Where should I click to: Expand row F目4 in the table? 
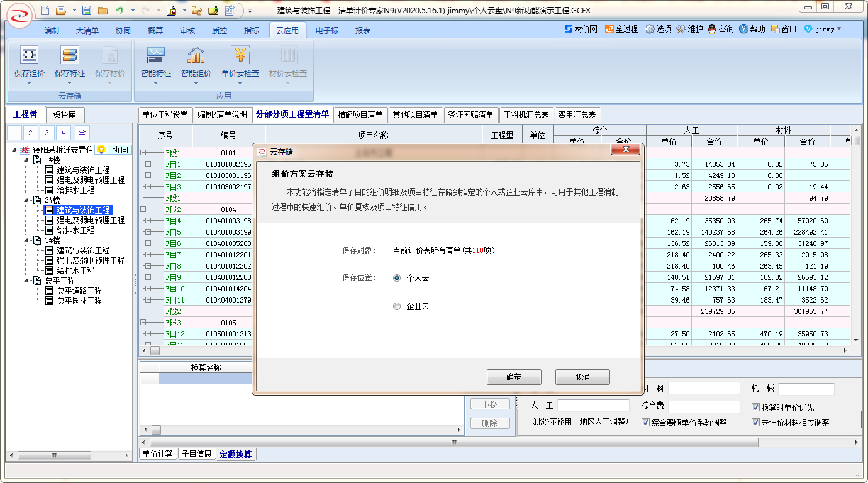pos(148,221)
